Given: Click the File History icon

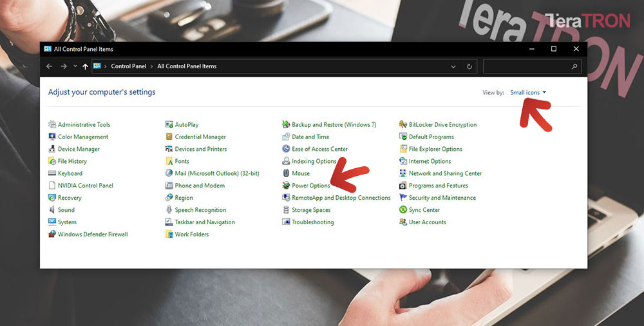Looking at the screenshot, I should click(52, 161).
